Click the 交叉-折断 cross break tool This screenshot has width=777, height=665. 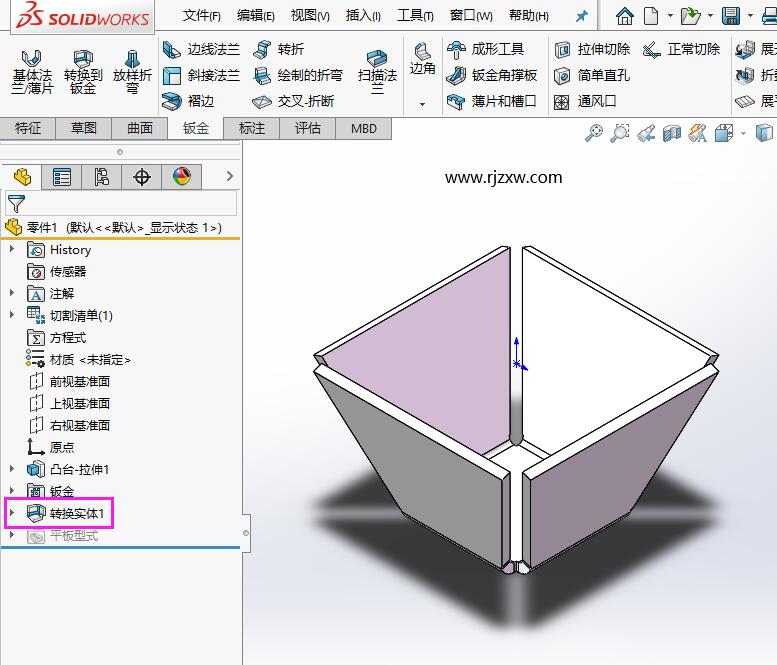tap(293, 101)
